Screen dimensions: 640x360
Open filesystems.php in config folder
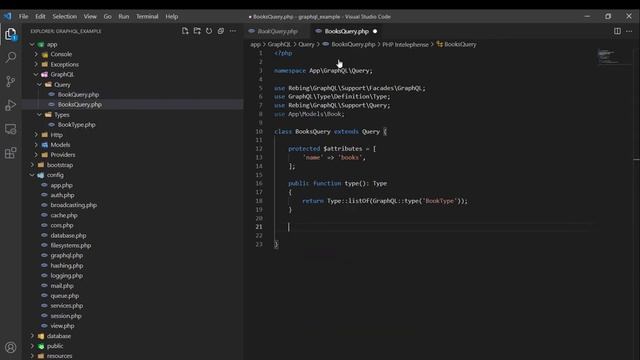pyautogui.click(x=71, y=245)
